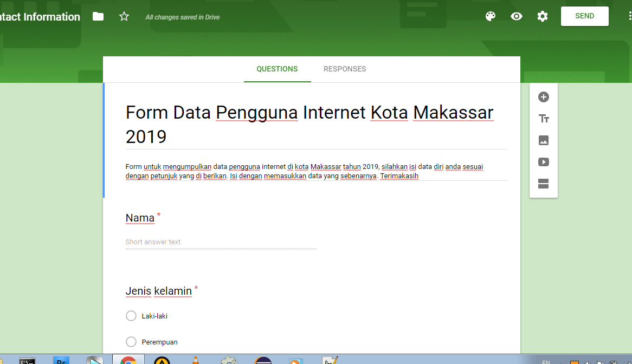This screenshot has width=632, height=364.
Task: Edit the form title 'Form Data Pengguna Internet'
Action: [x=316, y=125]
